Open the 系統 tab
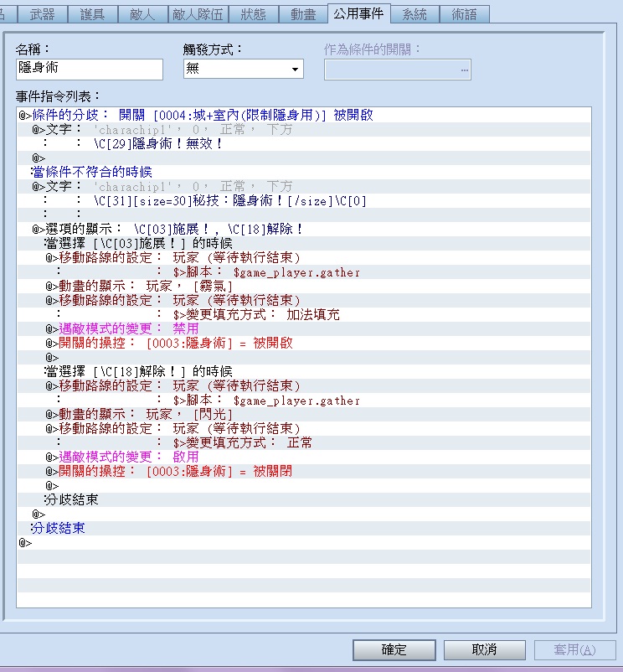 point(414,14)
